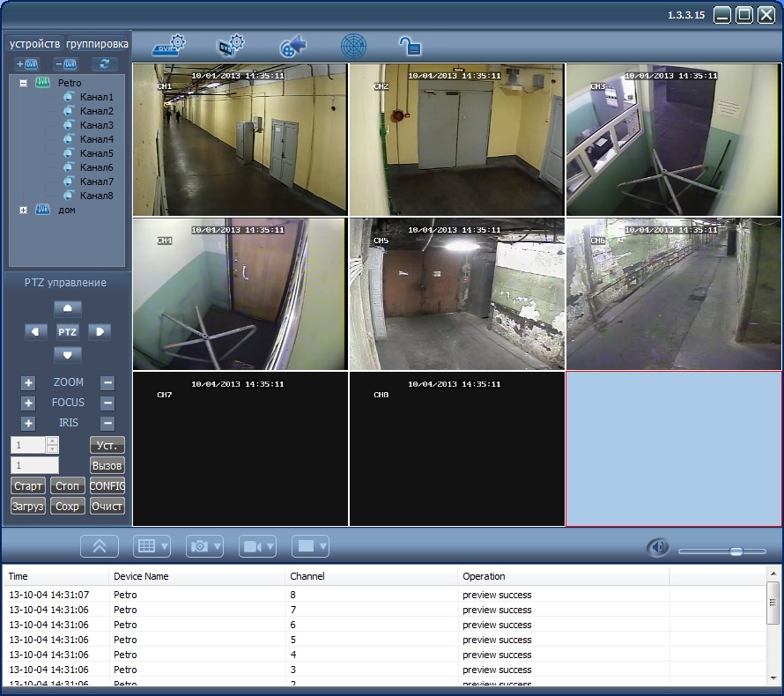Select the Petro device node

(70, 83)
